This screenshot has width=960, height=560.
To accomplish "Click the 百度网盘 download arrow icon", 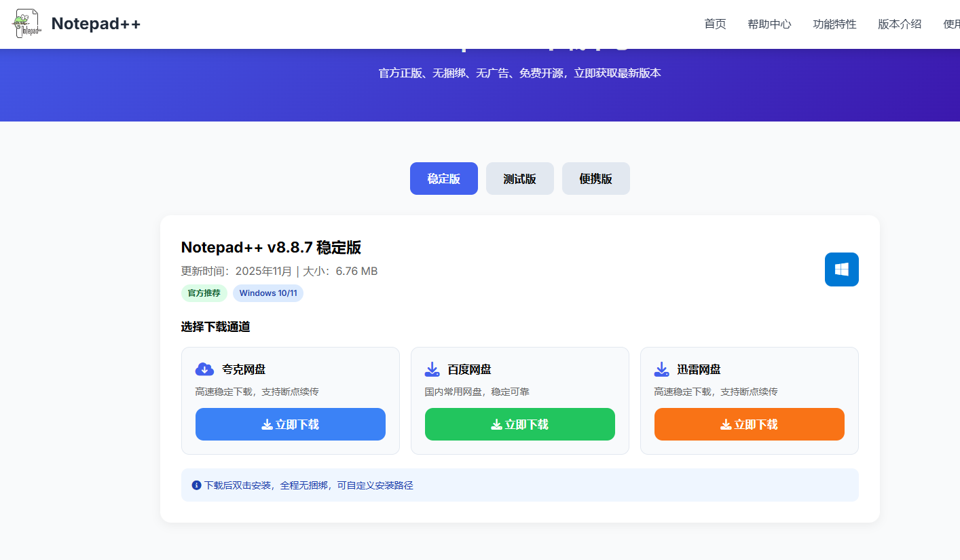I will pos(432,369).
